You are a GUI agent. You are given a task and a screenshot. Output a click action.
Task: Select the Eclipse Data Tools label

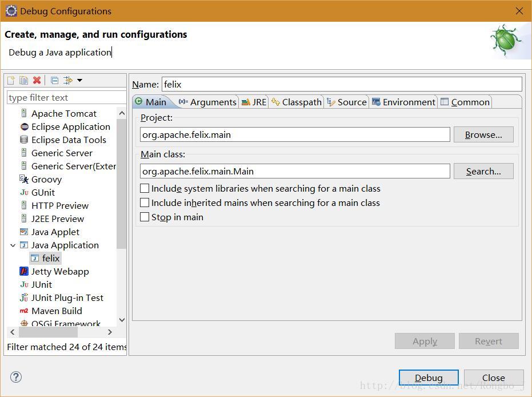click(x=69, y=140)
